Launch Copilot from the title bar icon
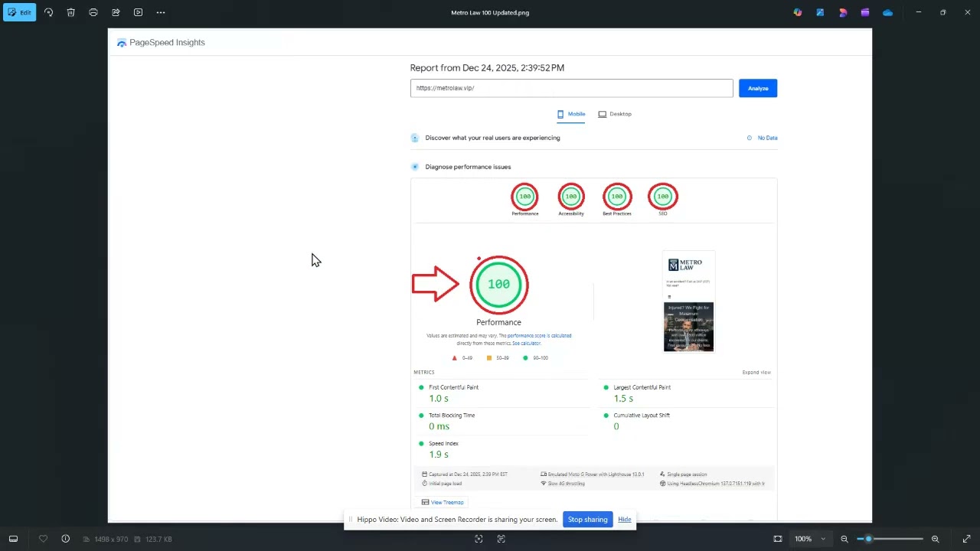Screen dimensions: 980x551 (798, 12)
